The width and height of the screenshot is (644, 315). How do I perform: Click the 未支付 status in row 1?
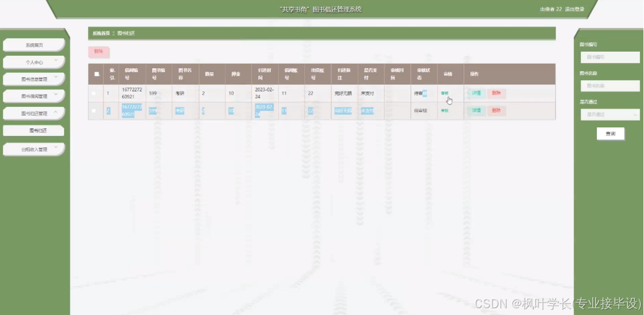[x=367, y=93]
